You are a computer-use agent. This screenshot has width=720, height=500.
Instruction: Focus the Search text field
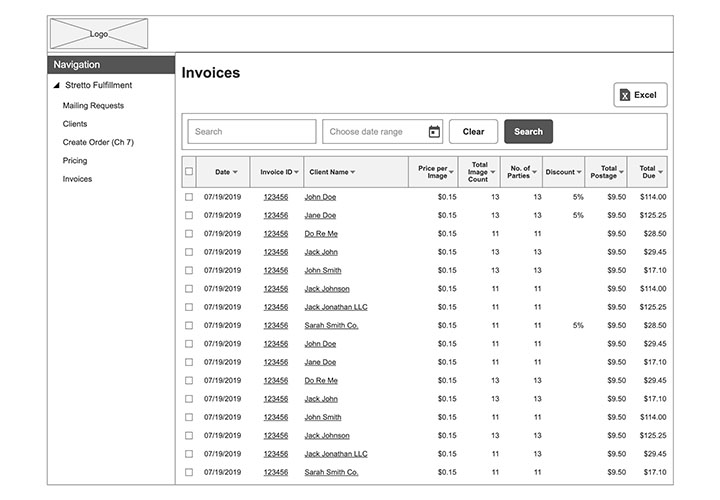252,132
